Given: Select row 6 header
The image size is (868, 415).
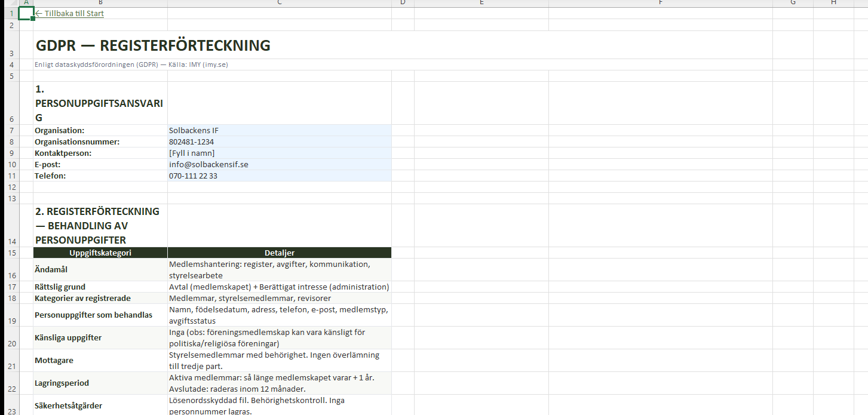Looking at the screenshot, I should [11, 119].
